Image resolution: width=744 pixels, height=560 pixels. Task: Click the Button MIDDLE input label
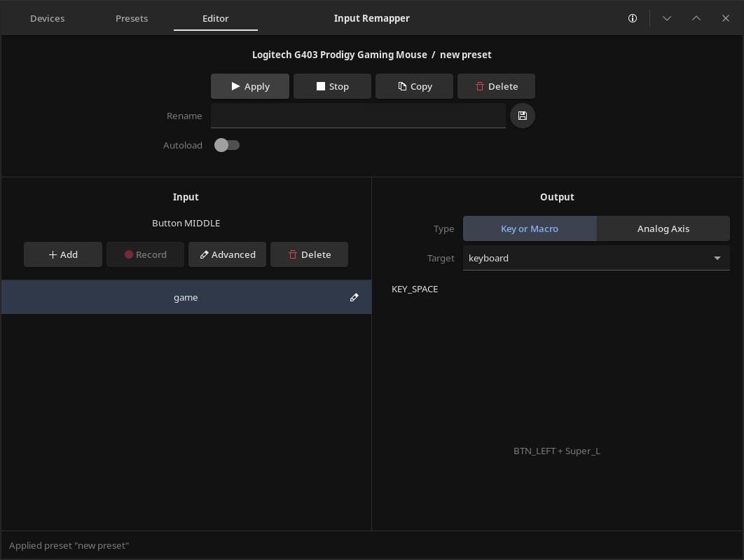pyautogui.click(x=186, y=223)
